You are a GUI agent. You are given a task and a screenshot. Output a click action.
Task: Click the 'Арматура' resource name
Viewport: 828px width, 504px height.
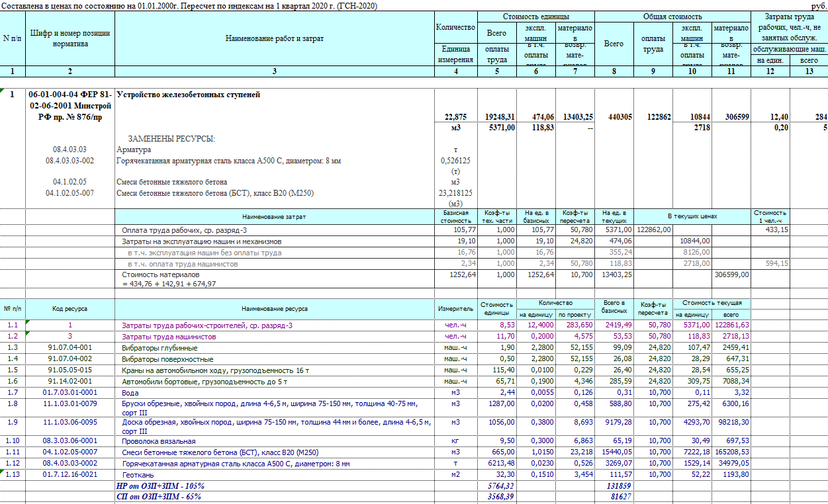click(x=132, y=150)
